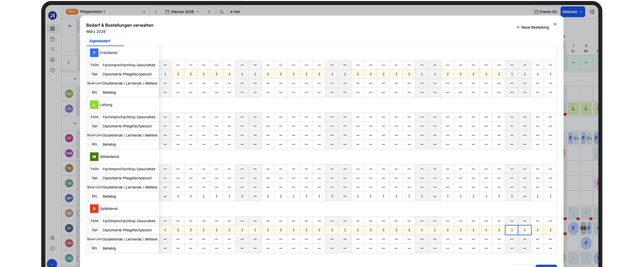Open the calendar icon in sidebar
Image resolution: width=644 pixels, height=267 pixels.
click(52, 39)
